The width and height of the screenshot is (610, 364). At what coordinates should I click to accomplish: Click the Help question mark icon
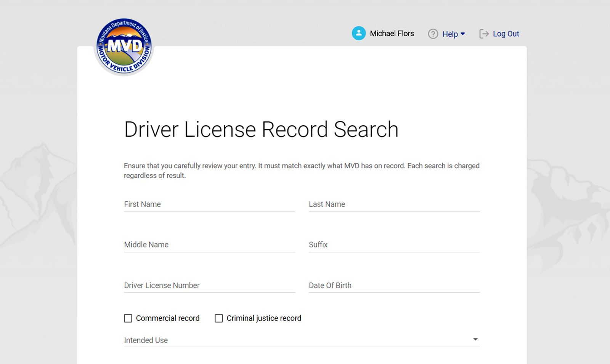tap(433, 34)
